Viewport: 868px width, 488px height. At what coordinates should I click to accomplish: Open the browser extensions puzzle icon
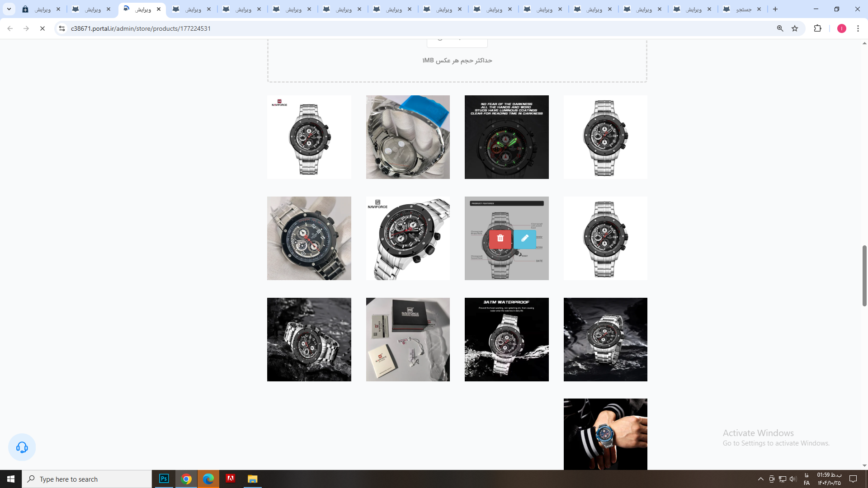click(817, 28)
